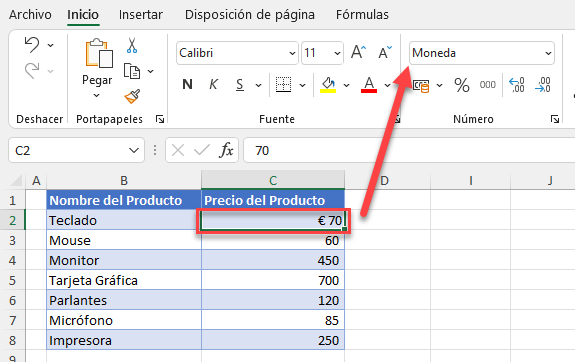Select the Mouse cell

click(124, 240)
